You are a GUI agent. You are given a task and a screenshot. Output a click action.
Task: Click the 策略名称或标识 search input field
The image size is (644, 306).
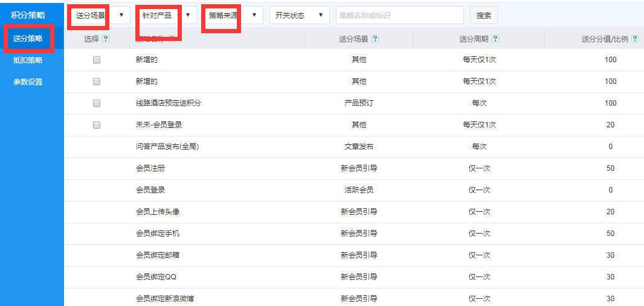point(399,15)
